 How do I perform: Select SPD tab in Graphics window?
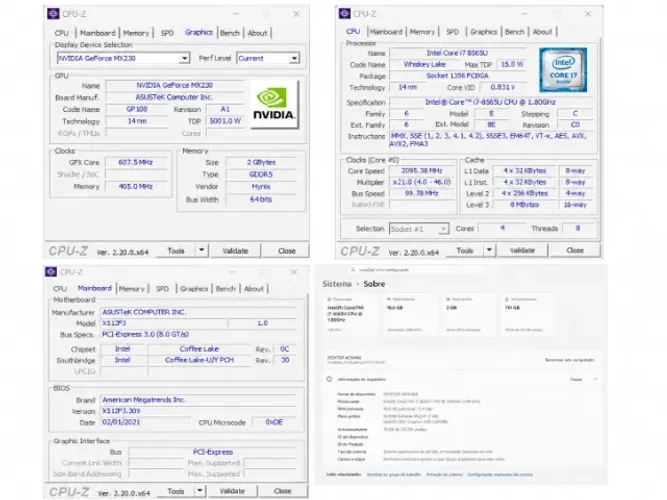[167, 33]
